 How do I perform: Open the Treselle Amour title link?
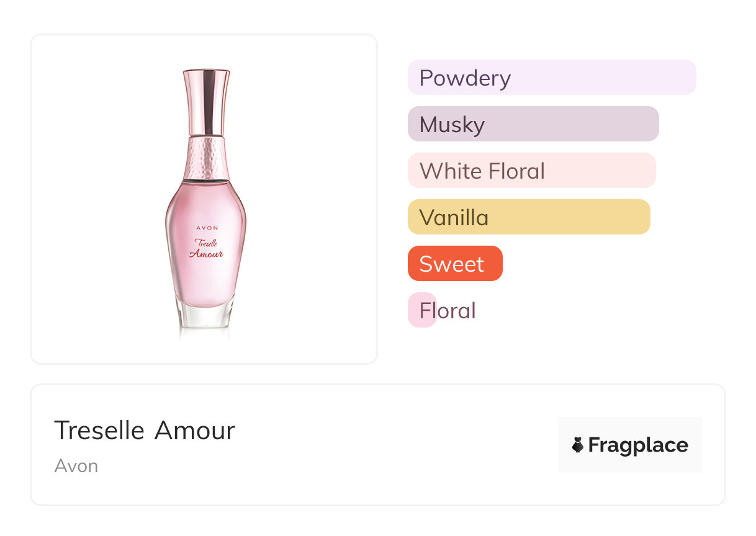(x=145, y=431)
